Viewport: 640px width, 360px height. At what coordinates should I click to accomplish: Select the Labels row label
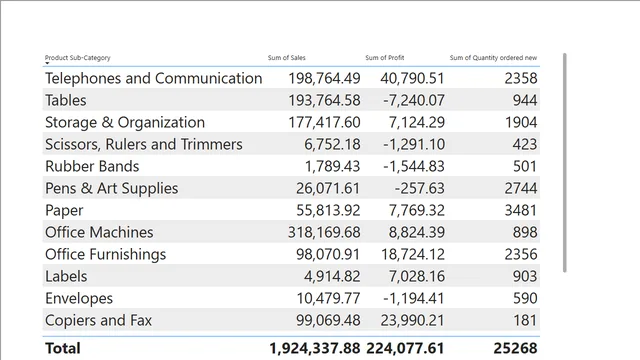(66, 276)
